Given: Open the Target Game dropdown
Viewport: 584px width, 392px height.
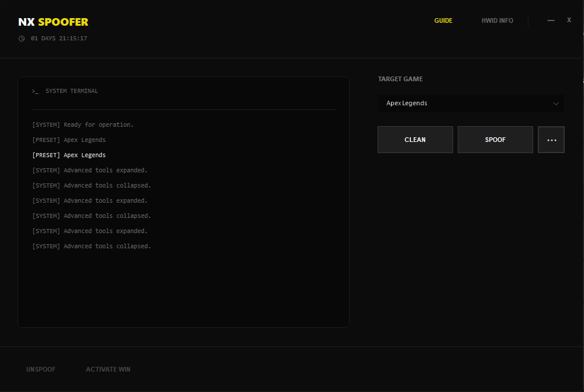Looking at the screenshot, I should pyautogui.click(x=471, y=103).
